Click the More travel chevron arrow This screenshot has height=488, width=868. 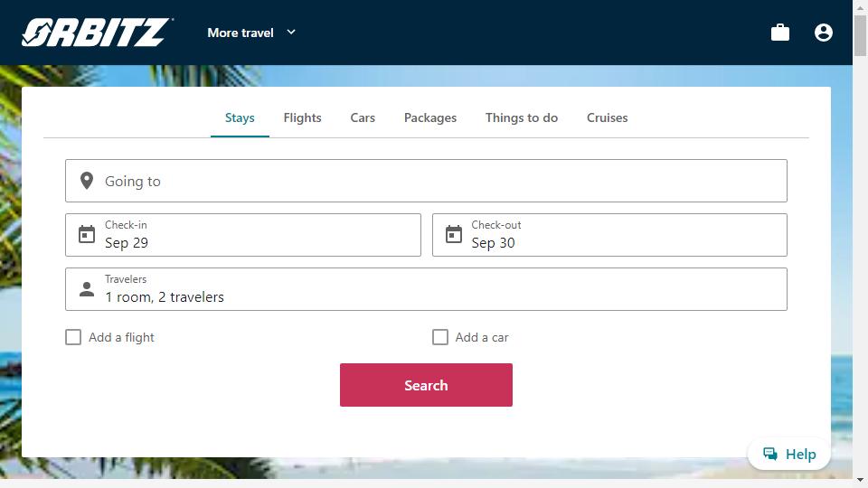click(x=291, y=33)
